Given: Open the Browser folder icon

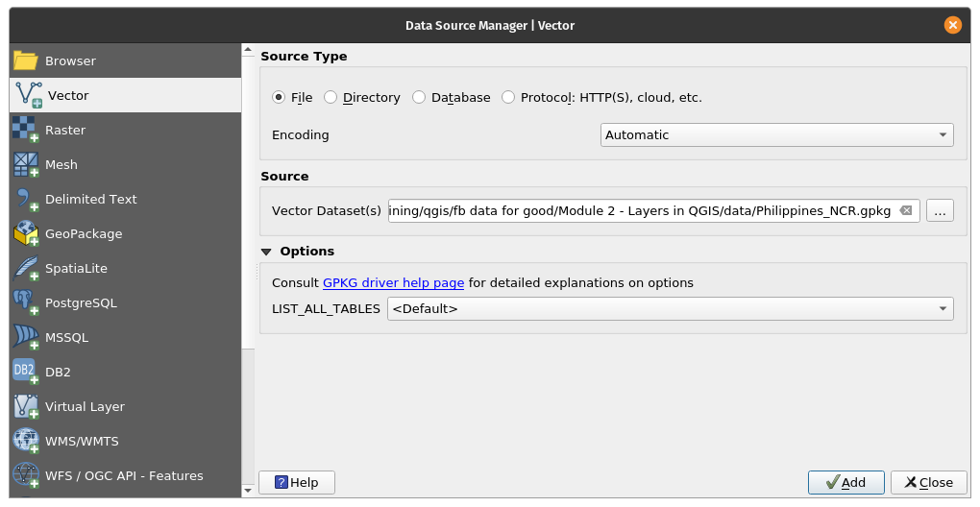Looking at the screenshot, I should coord(26,61).
